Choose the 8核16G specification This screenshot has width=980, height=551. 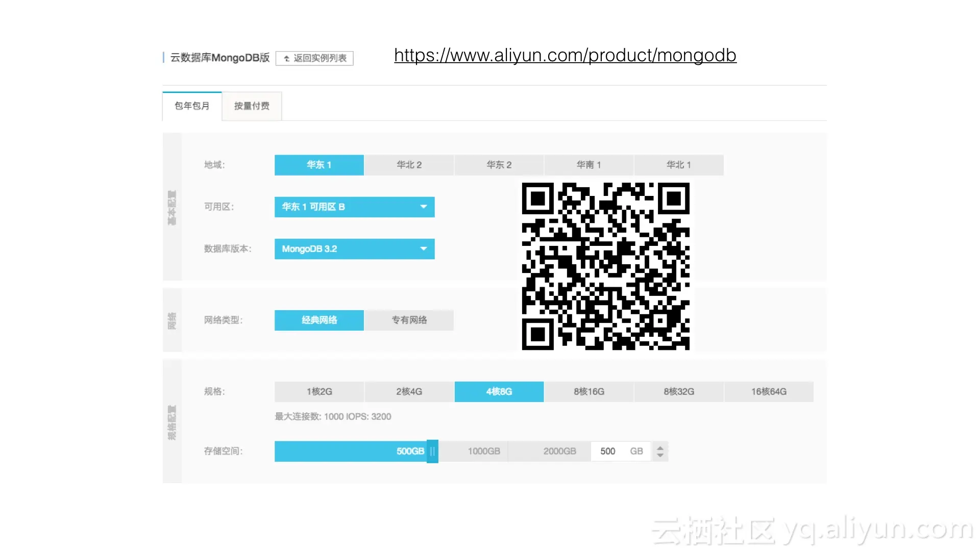(589, 391)
